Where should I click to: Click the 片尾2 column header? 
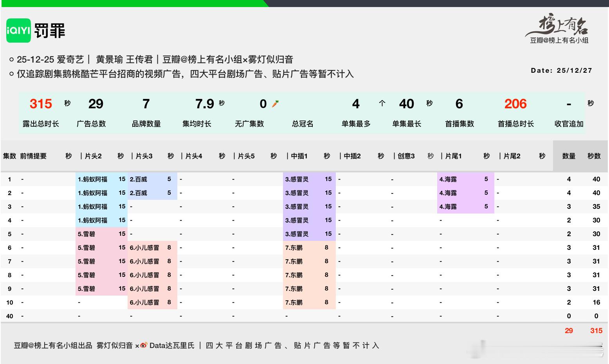512,156
